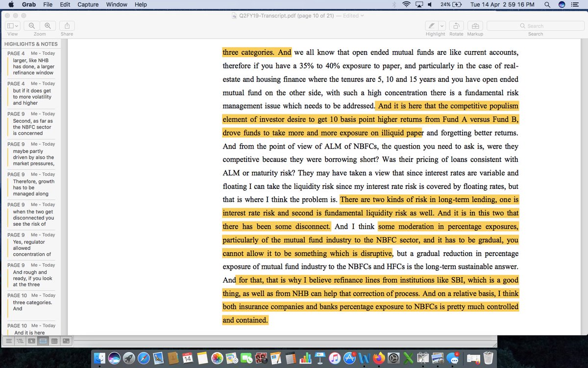Open Spotlight search magnifier
This screenshot has width=588, height=368.
point(547,4)
